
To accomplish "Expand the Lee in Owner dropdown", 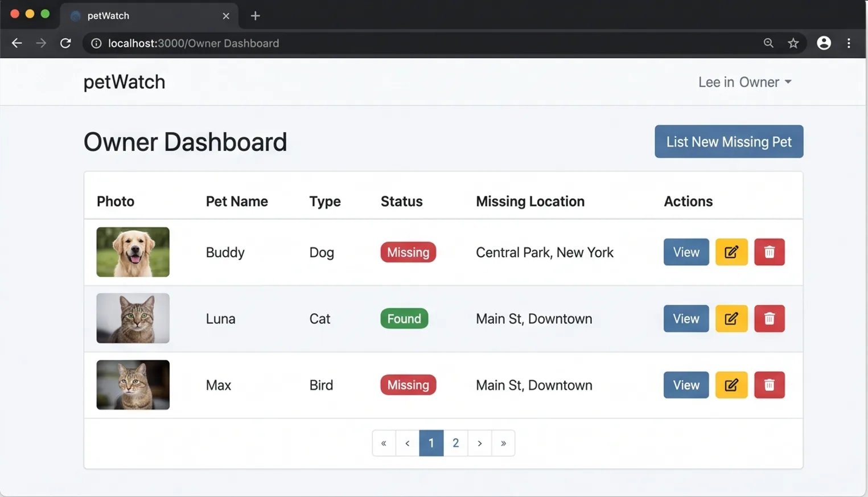I will 744,82.
